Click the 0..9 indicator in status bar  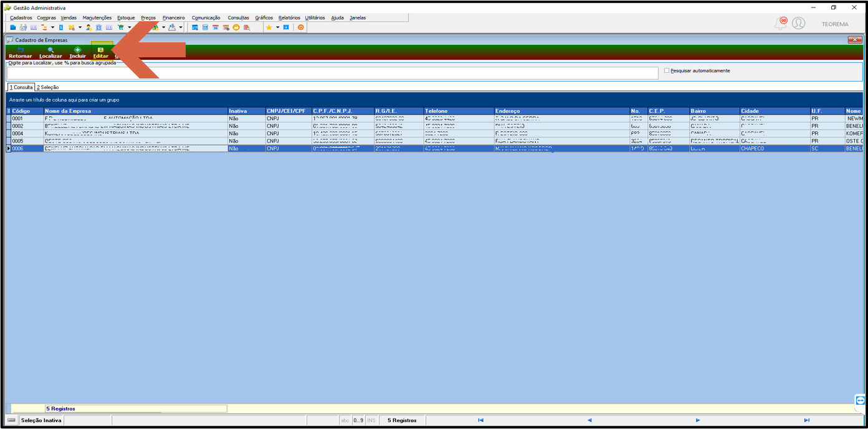358,420
